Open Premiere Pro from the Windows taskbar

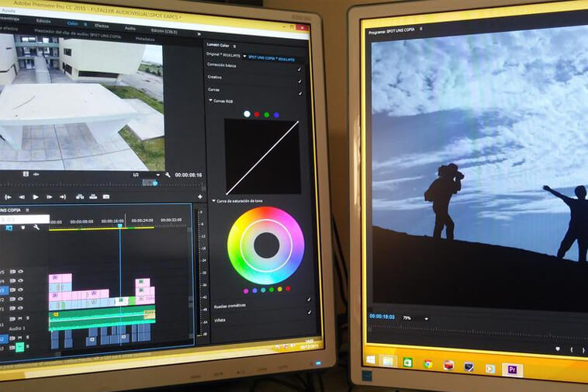point(511,369)
